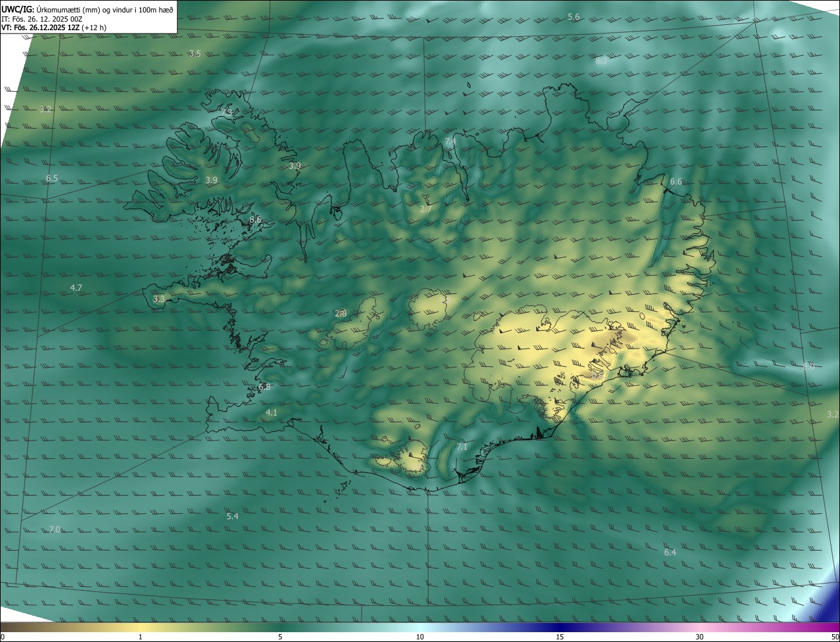Click the 'VT: Fös. 26.12.2025 12Z (+12 h)' line

pos(54,28)
